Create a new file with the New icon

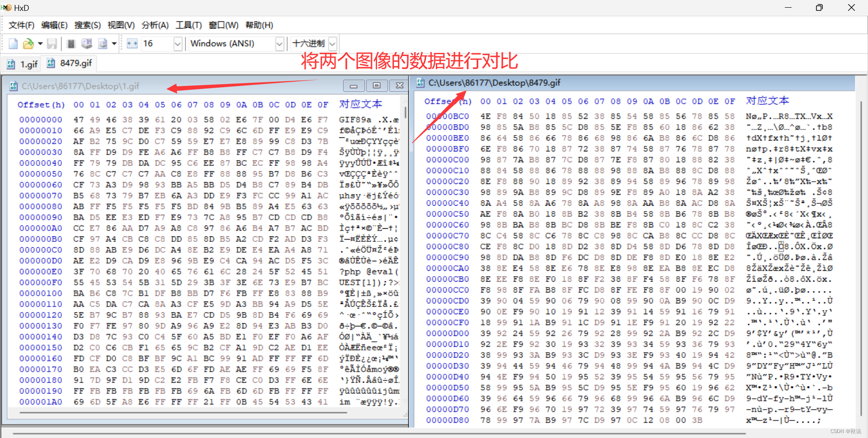13,43
